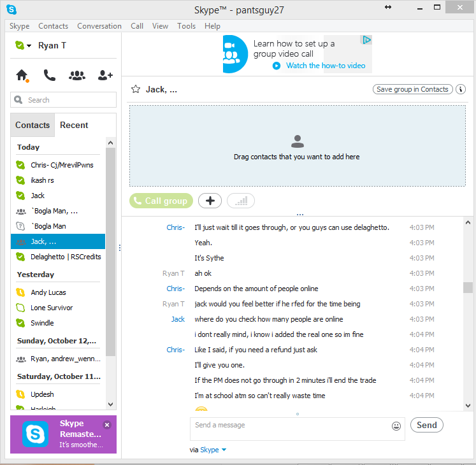Screen dimensions: 476x465
Task: Favorite the Jack conversation with star icon
Action: tap(136, 89)
